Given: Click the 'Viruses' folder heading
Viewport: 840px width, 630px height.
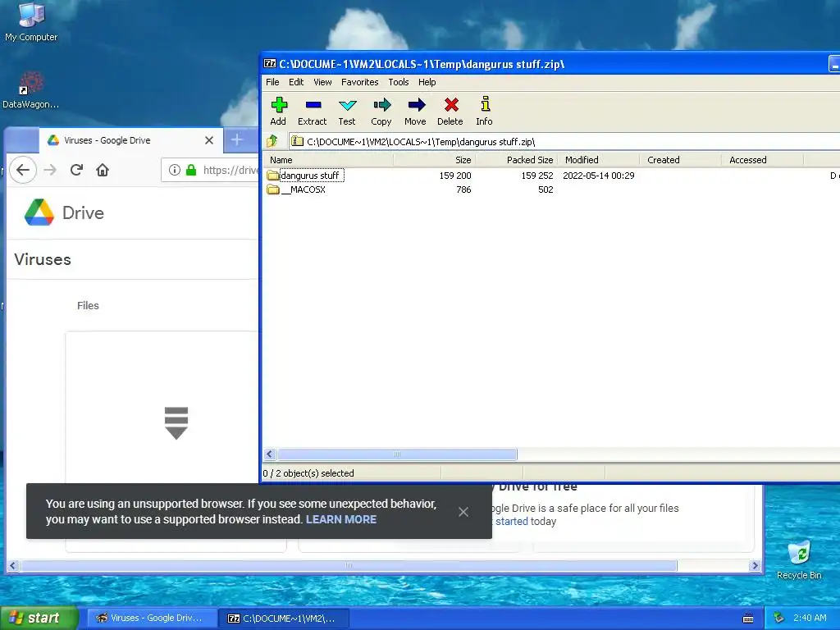Looking at the screenshot, I should (x=43, y=259).
